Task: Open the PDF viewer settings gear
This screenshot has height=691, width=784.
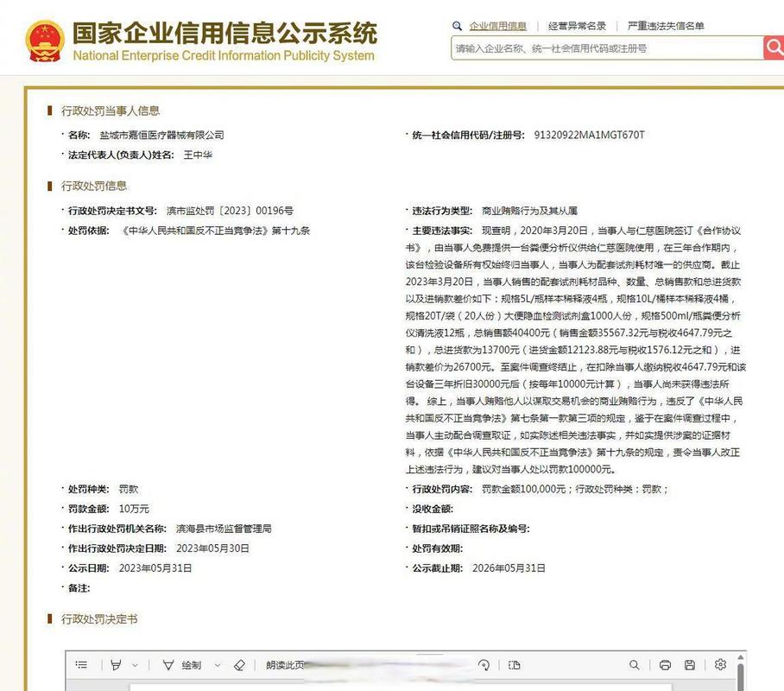Action: point(720,665)
